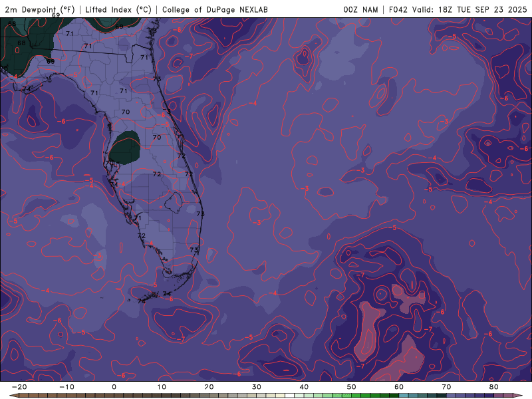The width and height of the screenshot is (532, 399).
Task: Click the Lake Okeechobee outline on the map
Action: 174,203
